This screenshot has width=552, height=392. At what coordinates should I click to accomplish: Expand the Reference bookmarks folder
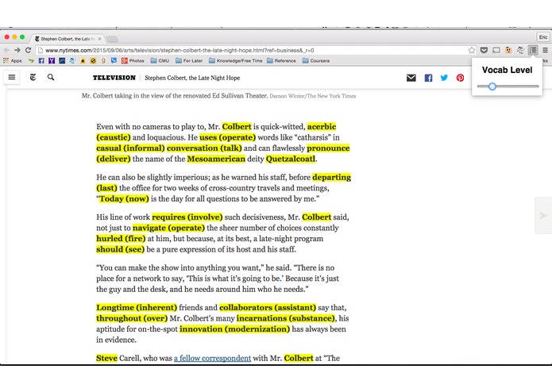tap(281, 61)
